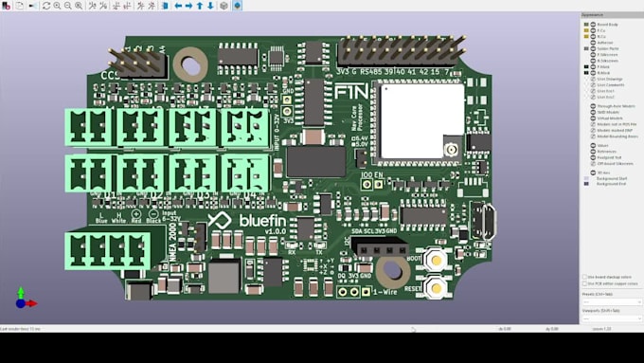Rotate X clockwise icon

tap(93, 6)
